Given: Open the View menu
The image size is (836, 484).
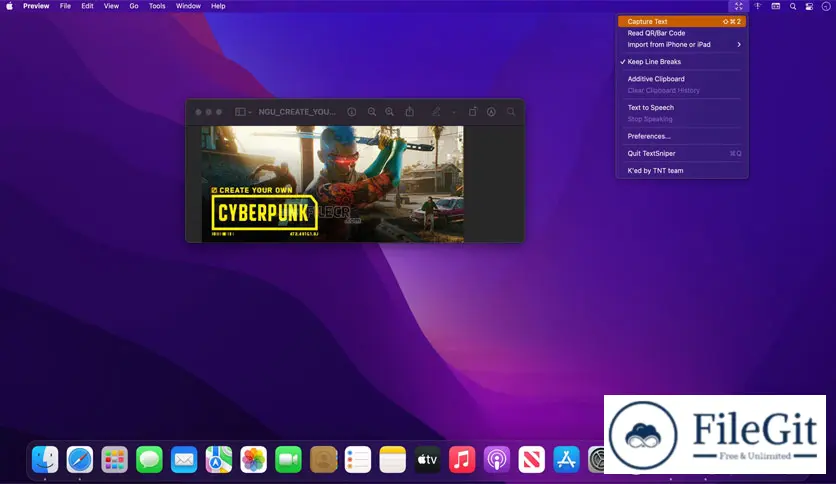Looking at the screenshot, I should point(111,6).
